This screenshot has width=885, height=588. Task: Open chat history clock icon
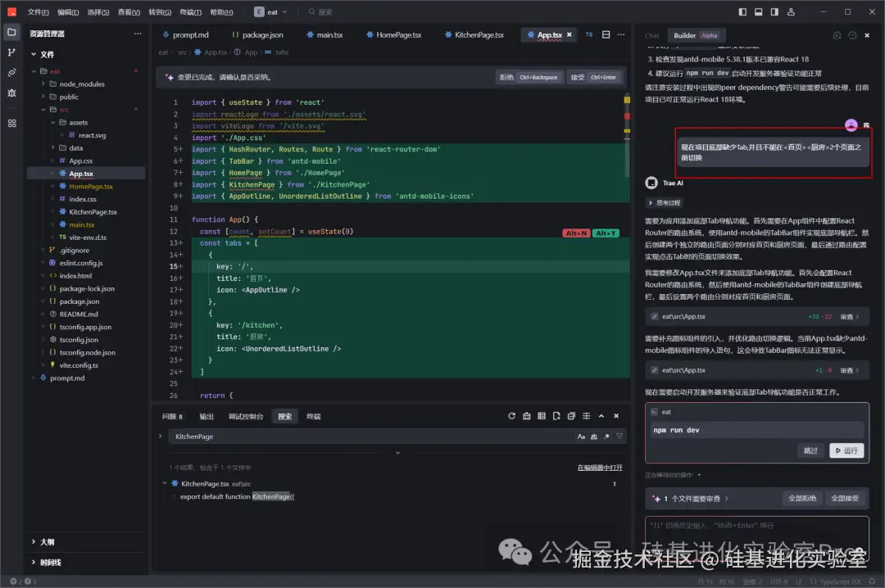click(x=852, y=35)
